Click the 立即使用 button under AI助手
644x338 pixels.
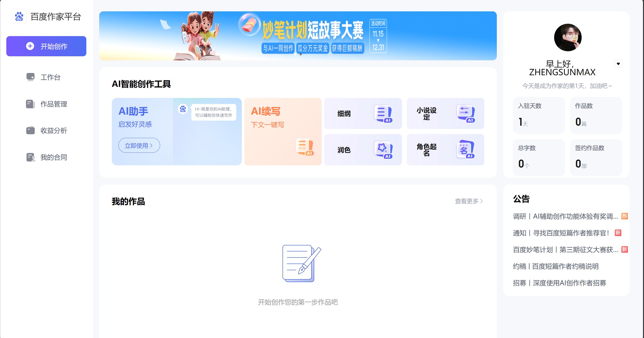[139, 145]
